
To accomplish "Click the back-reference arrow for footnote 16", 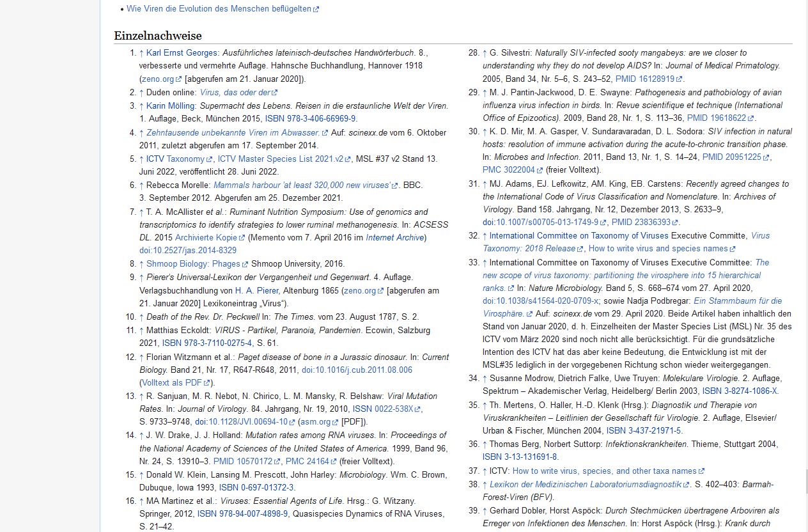I will 141,501.
